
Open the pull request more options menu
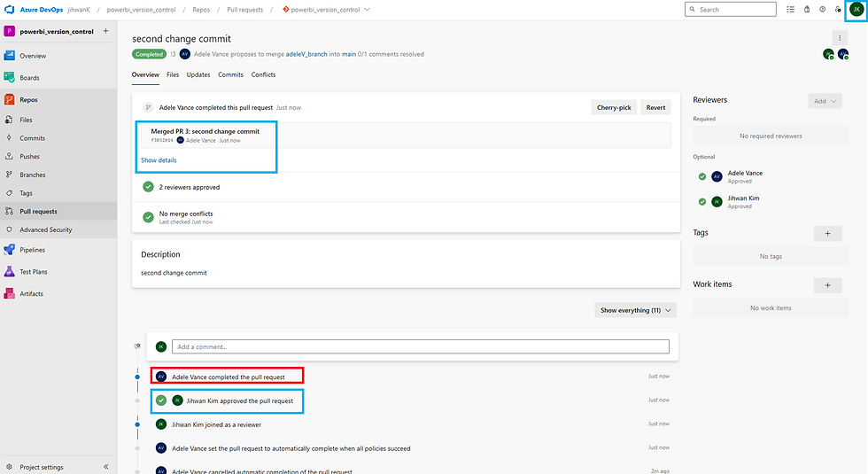(x=840, y=38)
